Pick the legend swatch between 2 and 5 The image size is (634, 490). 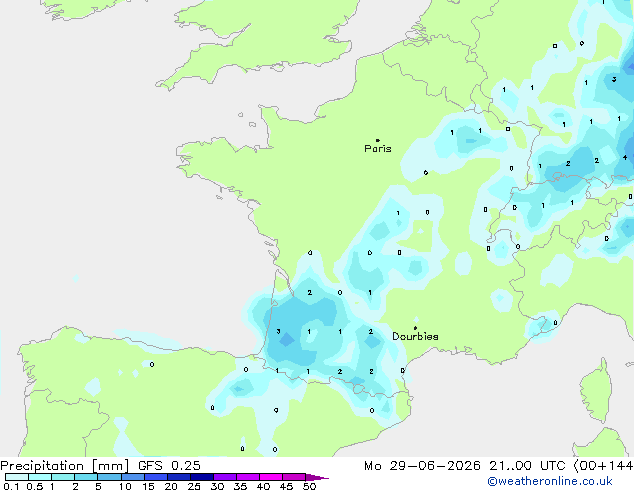[x=86, y=477]
